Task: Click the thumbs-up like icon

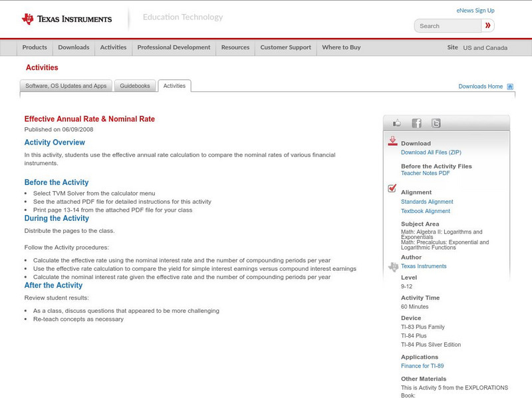Action: point(396,123)
